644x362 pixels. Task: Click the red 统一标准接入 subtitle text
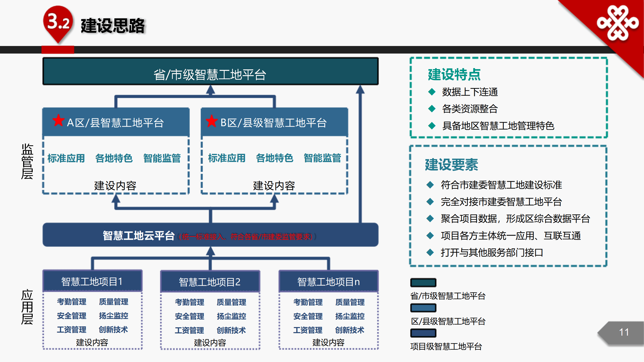tap(246, 237)
